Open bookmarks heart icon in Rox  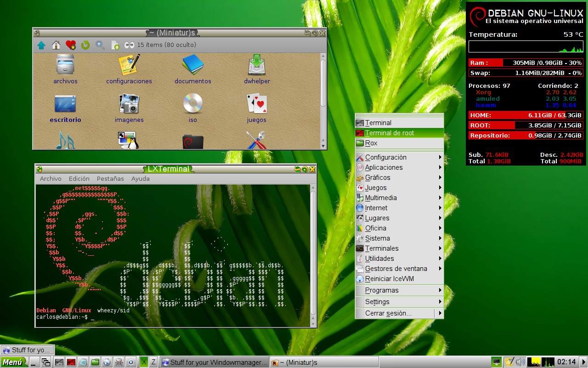pyautogui.click(x=71, y=45)
